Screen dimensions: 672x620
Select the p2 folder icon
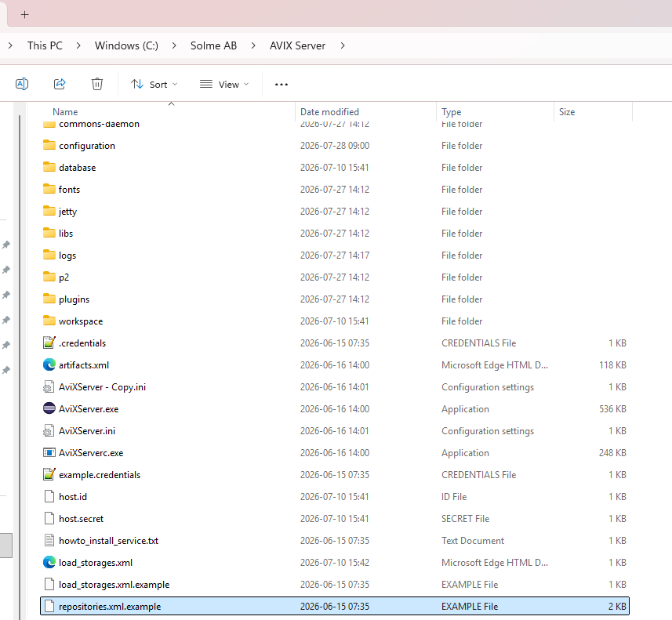49,277
